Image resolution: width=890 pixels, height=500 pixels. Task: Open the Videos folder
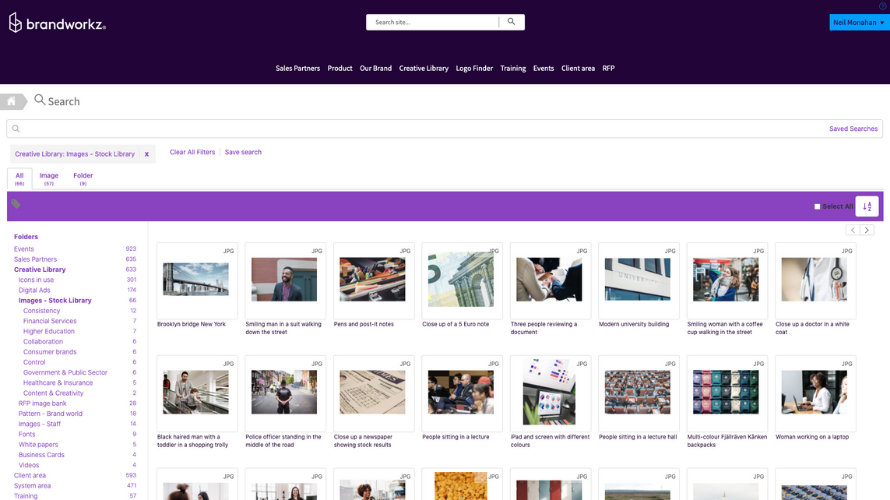coord(28,465)
